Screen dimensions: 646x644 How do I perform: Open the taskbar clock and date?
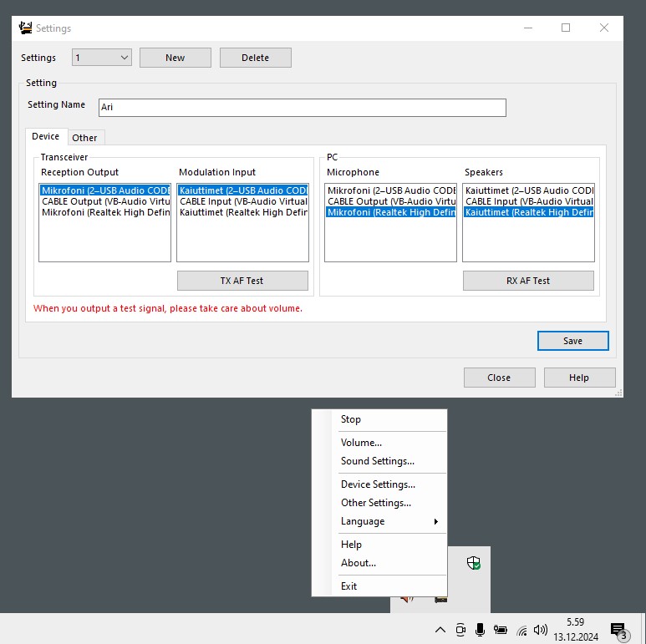click(575, 629)
